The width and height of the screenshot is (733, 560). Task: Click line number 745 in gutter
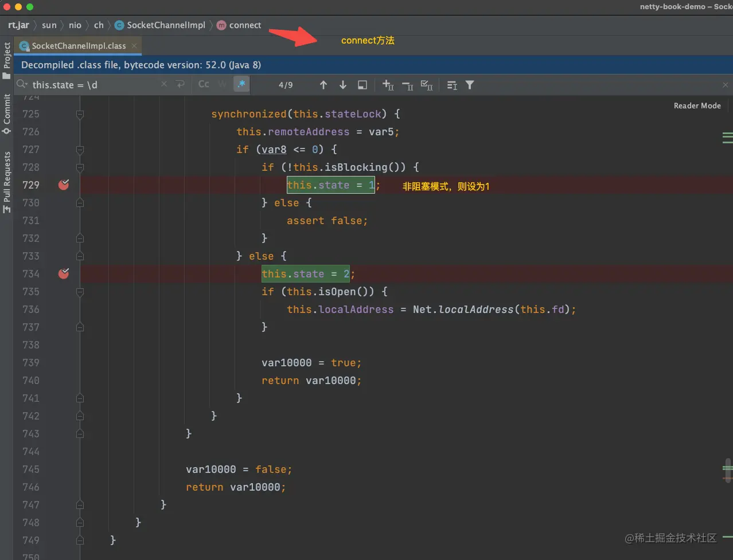click(31, 469)
